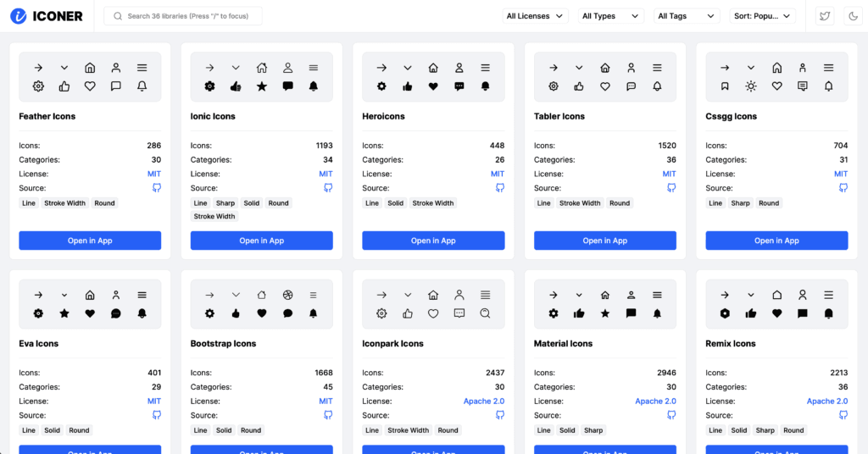Toggle dark mode with moon icon
This screenshot has width=868, height=454.
(854, 16)
